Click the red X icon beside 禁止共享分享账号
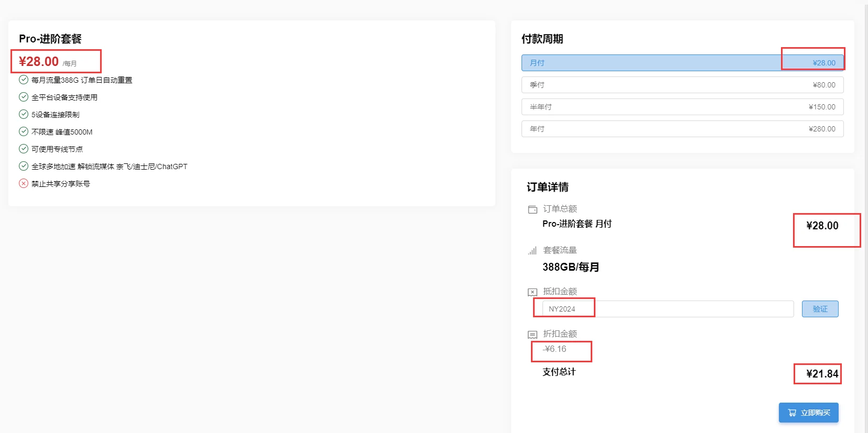The height and width of the screenshot is (433, 868). [24, 183]
